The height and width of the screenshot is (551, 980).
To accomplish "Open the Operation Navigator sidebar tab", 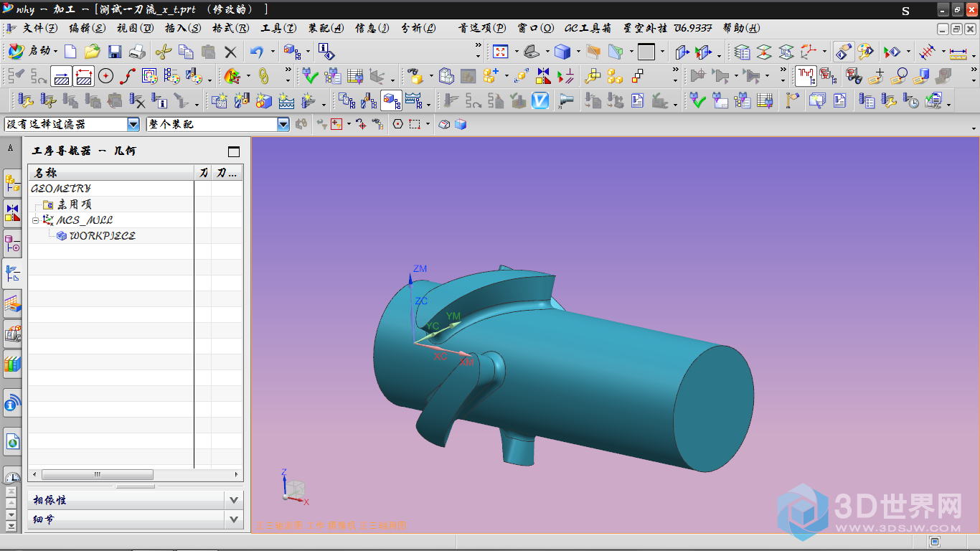I will point(12,273).
